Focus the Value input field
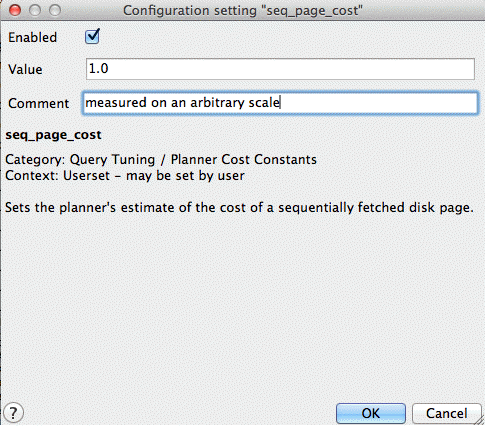This screenshot has width=485, height=426. [280, 69]
